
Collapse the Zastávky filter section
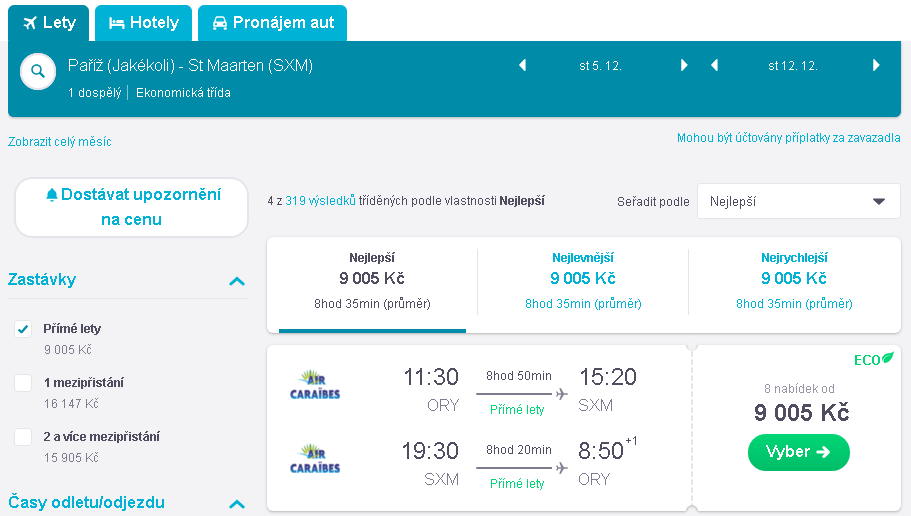pyautogui.click(x=237, y=281)
